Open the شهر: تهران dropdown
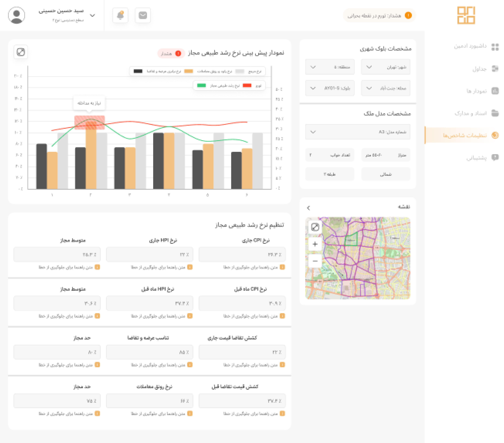The image size is (504, 443). [x=385, y=67]
